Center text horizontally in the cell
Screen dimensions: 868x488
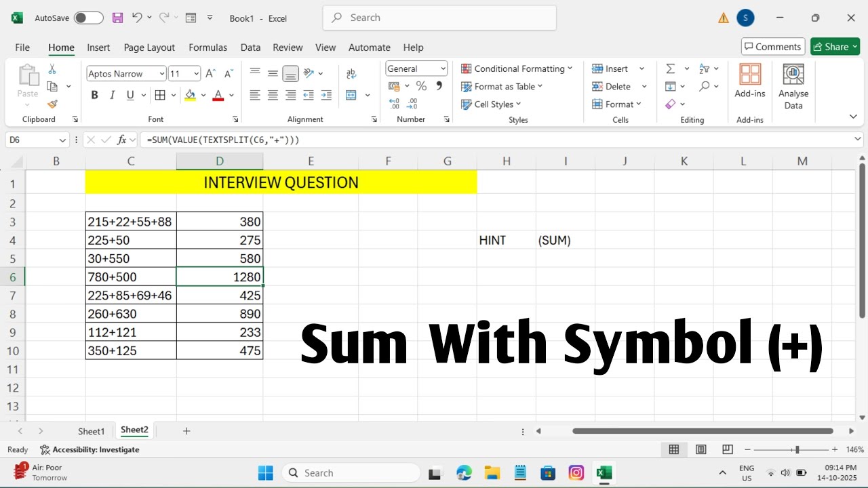point(273,96)
